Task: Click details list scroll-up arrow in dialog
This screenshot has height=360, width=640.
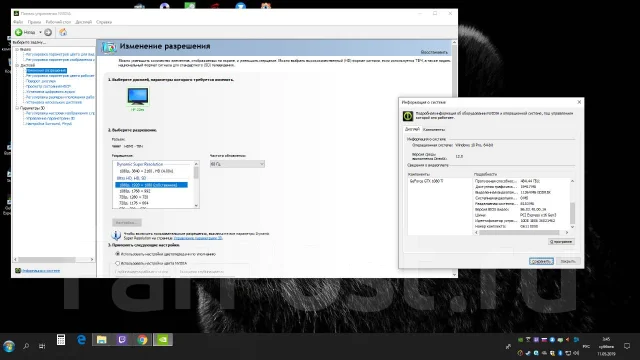Action: click(572, 181)
